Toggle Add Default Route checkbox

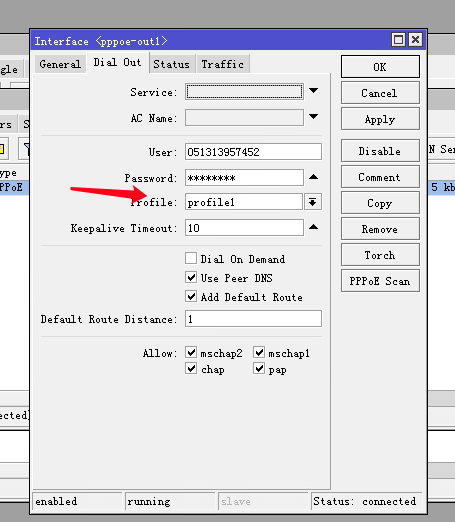pos(191,296)
